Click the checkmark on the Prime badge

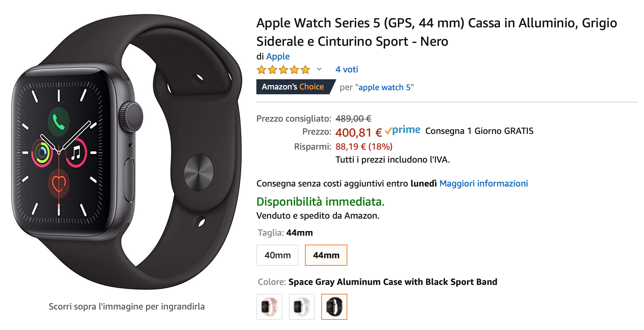point(388,130)
